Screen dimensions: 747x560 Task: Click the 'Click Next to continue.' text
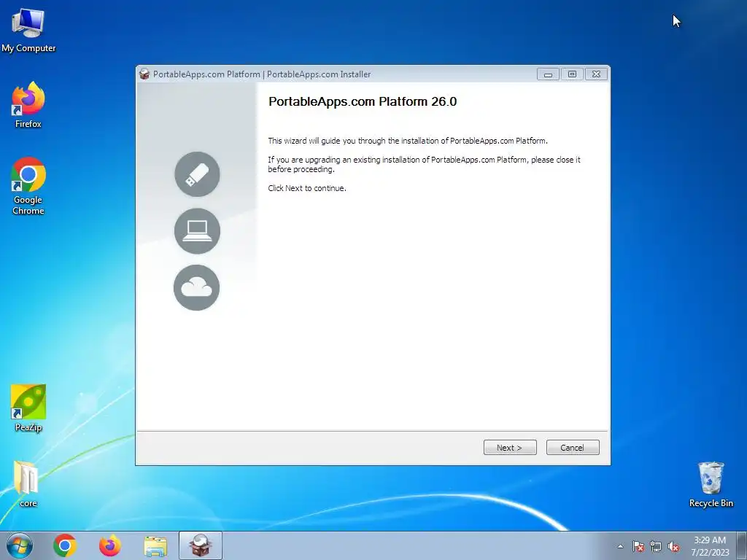307,188
